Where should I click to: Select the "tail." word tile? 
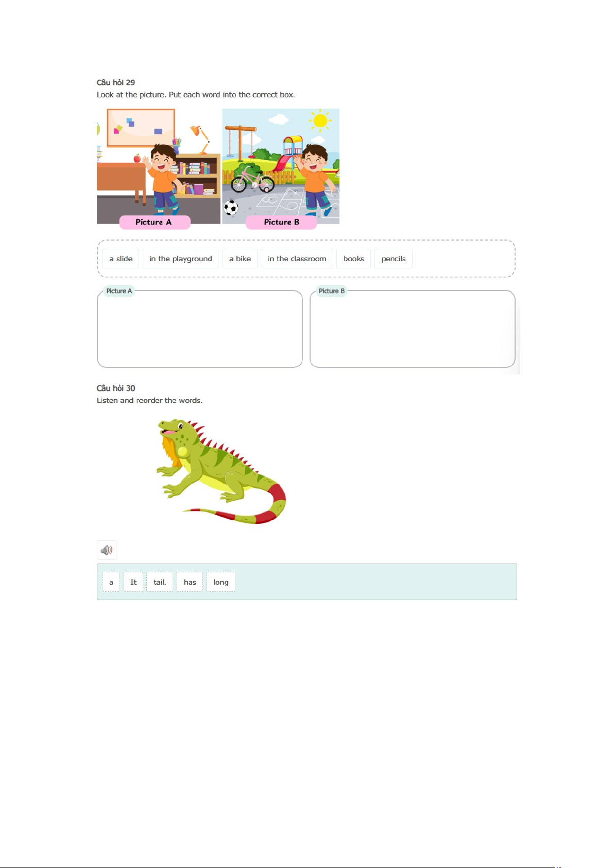[x=160, y=582]
